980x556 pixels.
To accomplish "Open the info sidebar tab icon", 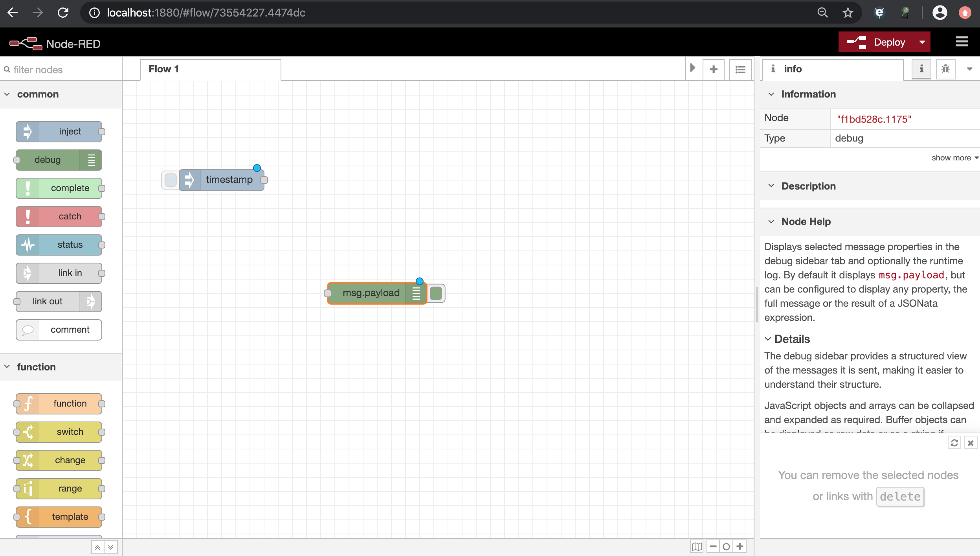I will [921, 69].
